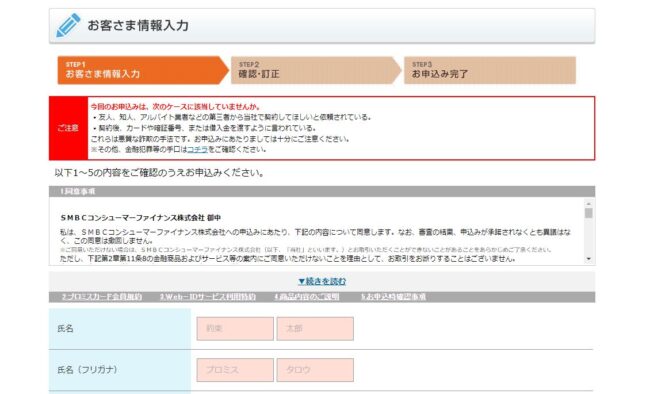The image size is (650, 394).
Task: Click the red ご注意 warning label
Action: pos(68,128)
